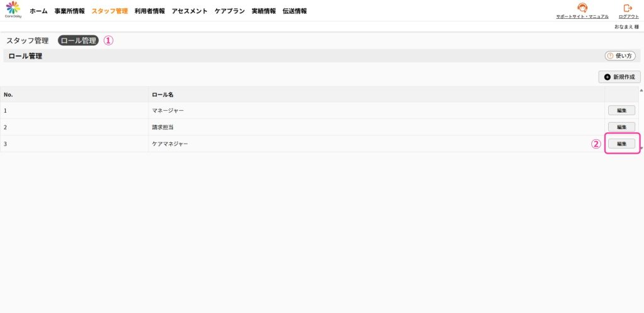Open the support site manual icon
This screenshot has width=644, height=313.
[x=582, y=8]
